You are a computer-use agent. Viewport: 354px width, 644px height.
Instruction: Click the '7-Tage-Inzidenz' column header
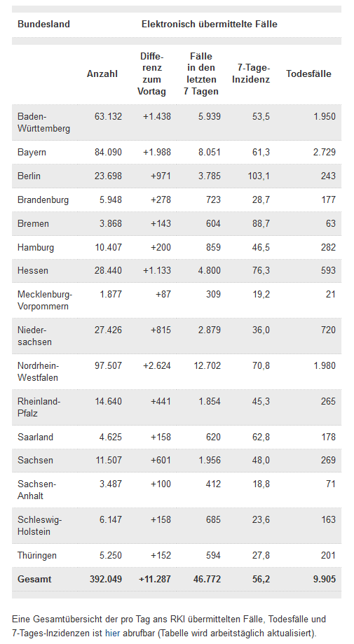point(251,74)
